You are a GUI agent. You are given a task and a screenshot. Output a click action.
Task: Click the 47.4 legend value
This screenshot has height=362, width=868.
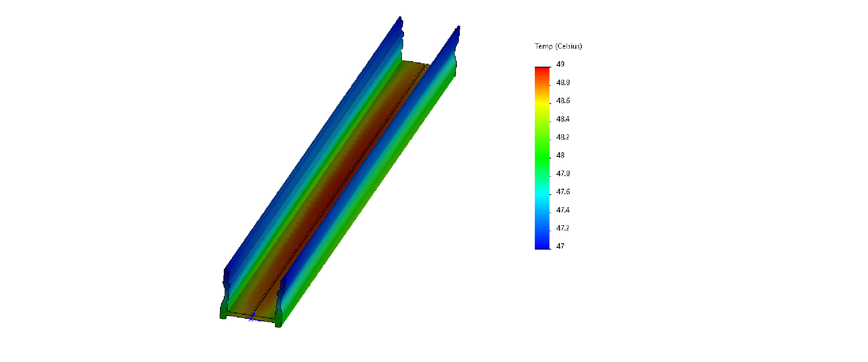(563, 210)
